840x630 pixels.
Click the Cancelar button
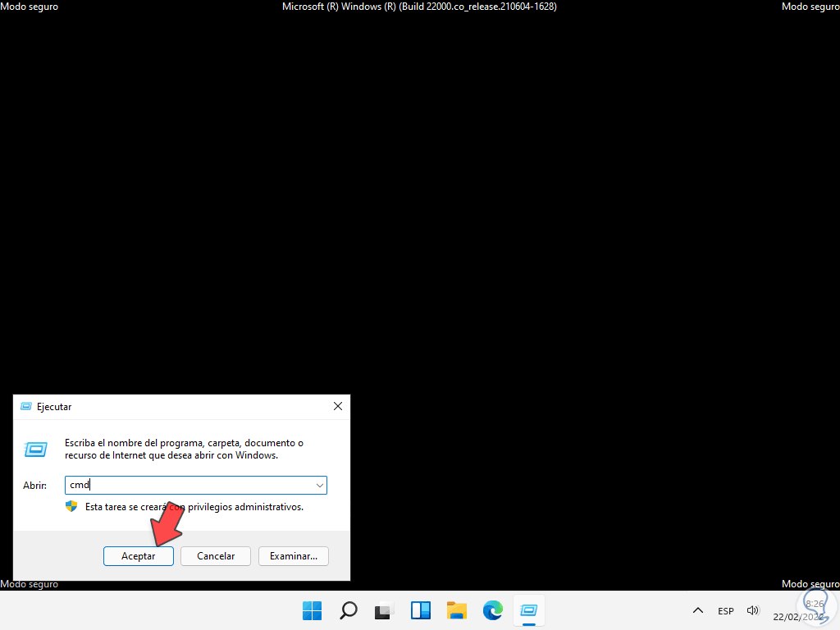(x=216, y=556)
